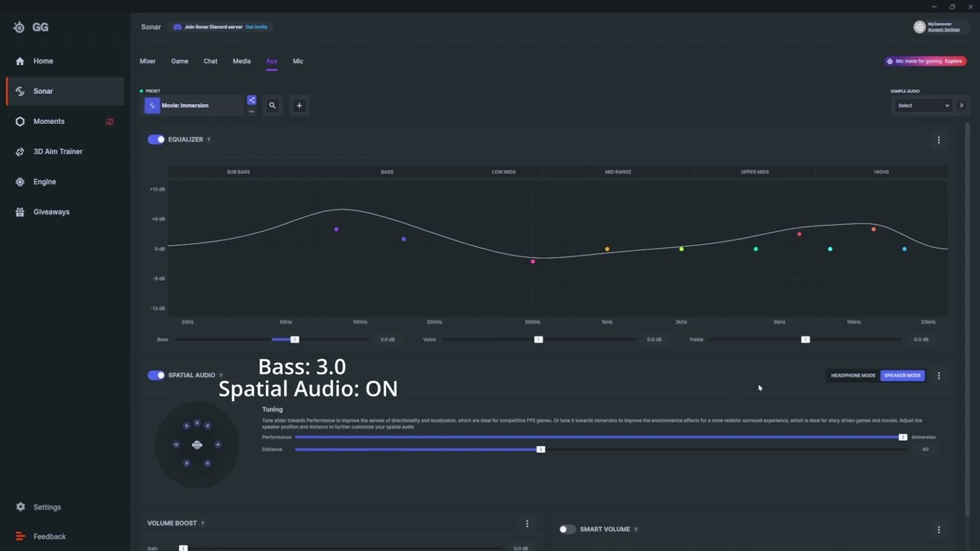980x551 pixels.
Task: Select the pink EQ point near 500Hz
Action: (533, 262)
